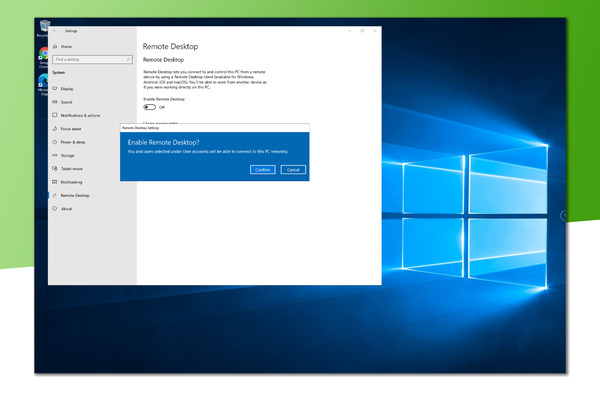Click the back arrow in Settings title bar
Image resolution: width=600 pixels, height=400 pixels.
pos(54,31)
